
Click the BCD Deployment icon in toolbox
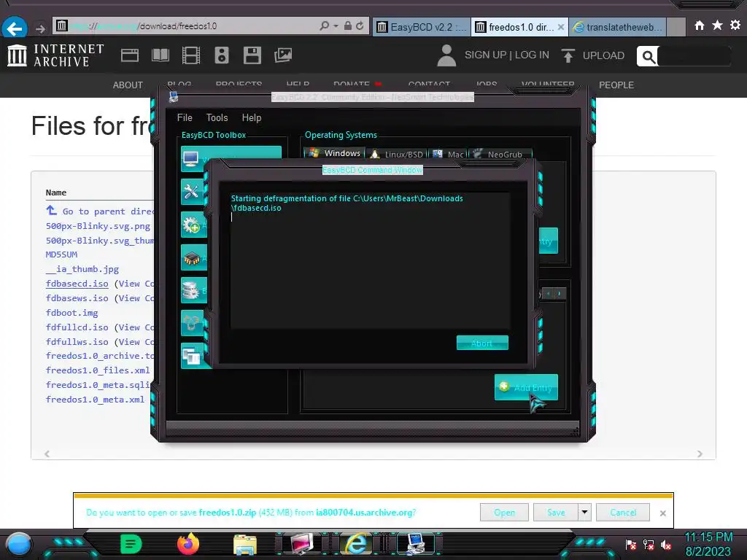(192, 323)
